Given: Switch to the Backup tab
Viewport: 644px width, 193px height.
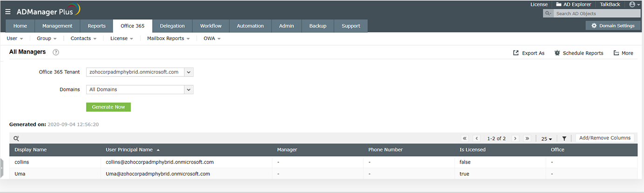Looking at the screenshot, I should point(318,26).
